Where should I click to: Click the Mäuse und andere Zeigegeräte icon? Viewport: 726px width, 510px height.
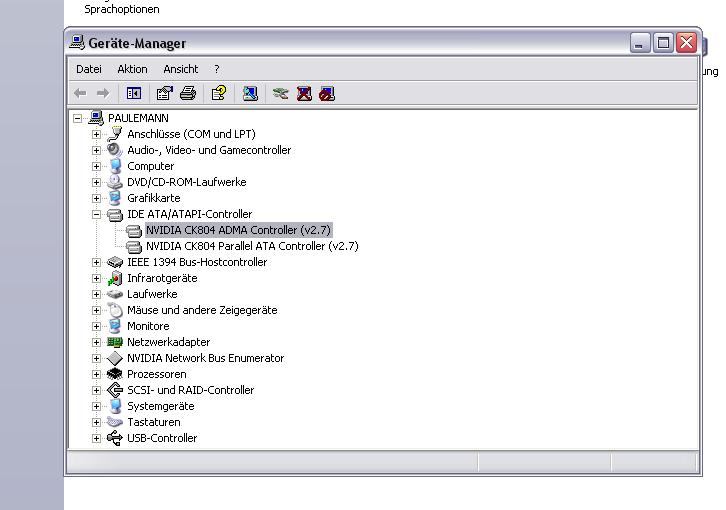tap(115, 310)
